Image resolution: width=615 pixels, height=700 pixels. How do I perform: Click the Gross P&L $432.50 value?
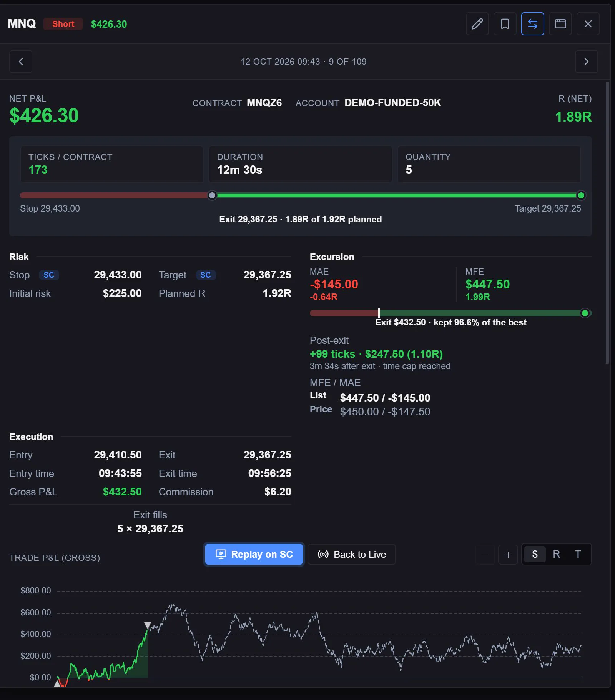(122, 492)
